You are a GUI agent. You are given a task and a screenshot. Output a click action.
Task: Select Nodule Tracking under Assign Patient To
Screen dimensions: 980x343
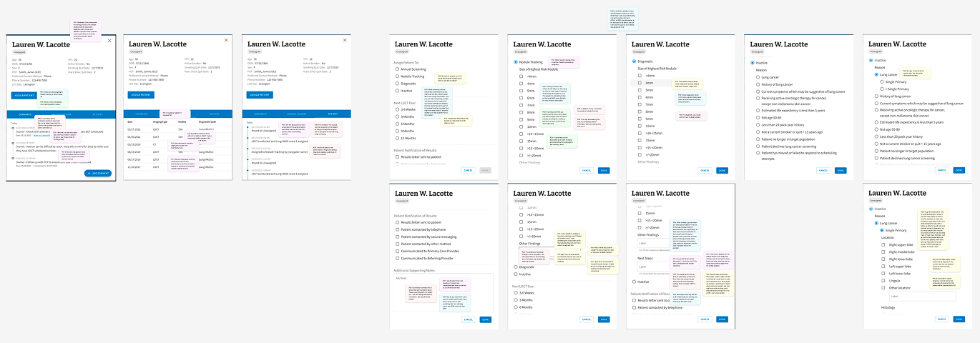[397, 76]
